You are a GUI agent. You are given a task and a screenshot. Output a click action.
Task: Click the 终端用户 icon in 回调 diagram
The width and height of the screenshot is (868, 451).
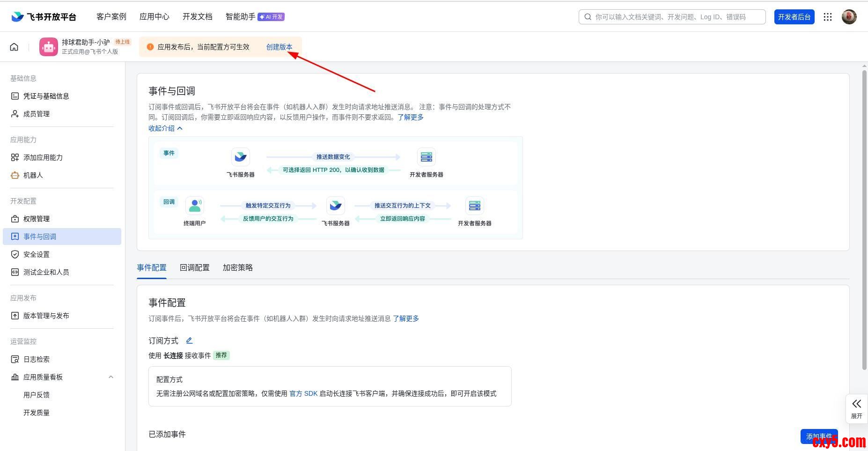tap(195, 206)
